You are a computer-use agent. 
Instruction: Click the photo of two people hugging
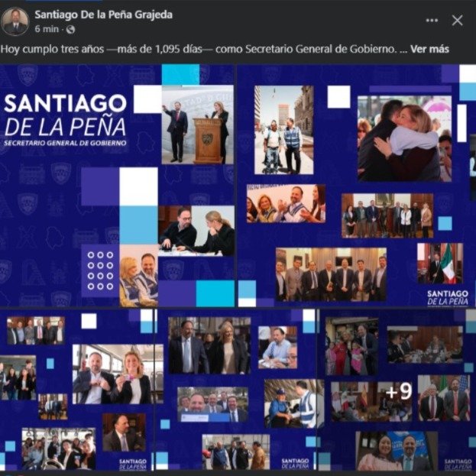coord(398,138)
